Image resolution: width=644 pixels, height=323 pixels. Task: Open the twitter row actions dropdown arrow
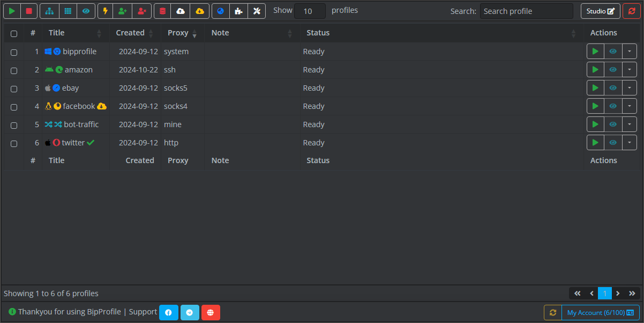[630, 143]
